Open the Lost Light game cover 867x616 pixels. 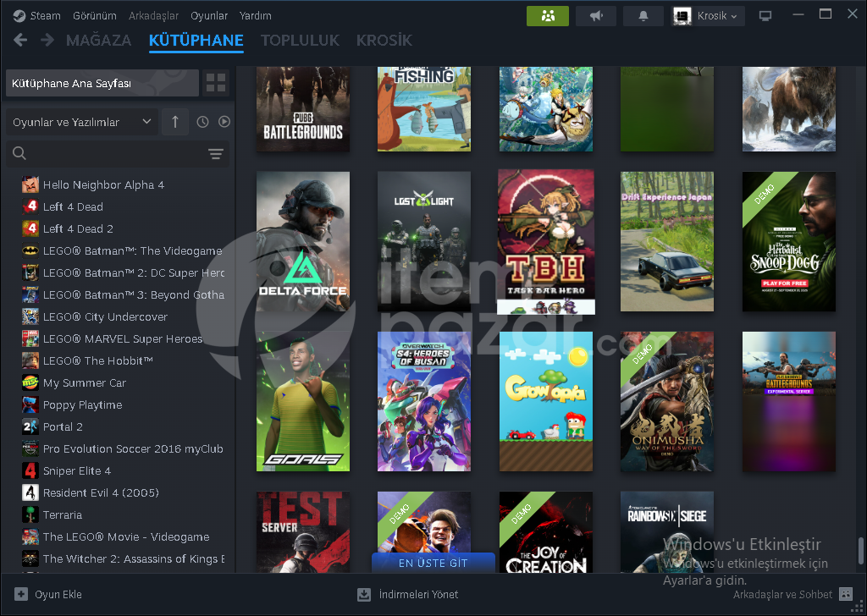point(424,241)
